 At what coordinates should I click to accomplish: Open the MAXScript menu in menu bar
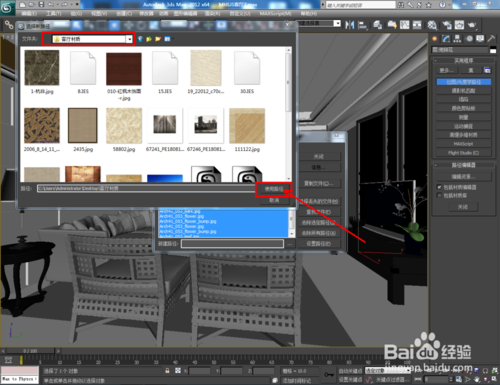pos(275,13)
